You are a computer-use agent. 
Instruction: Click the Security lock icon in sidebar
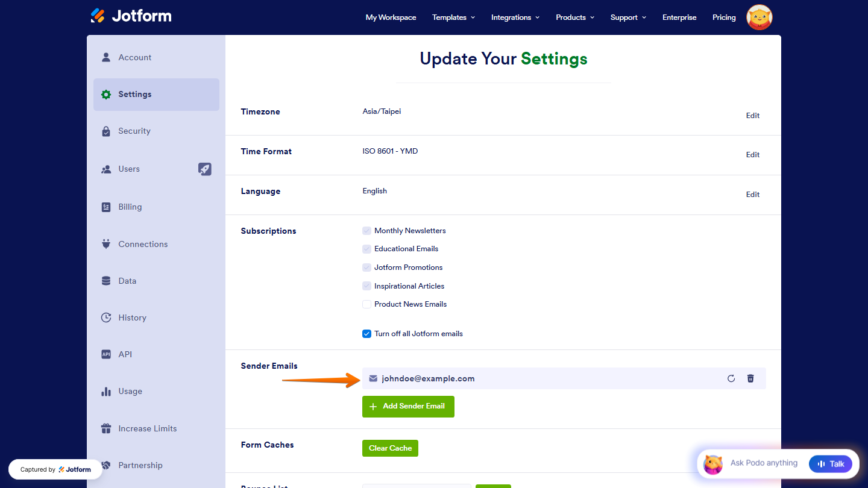tap(106, 131)
